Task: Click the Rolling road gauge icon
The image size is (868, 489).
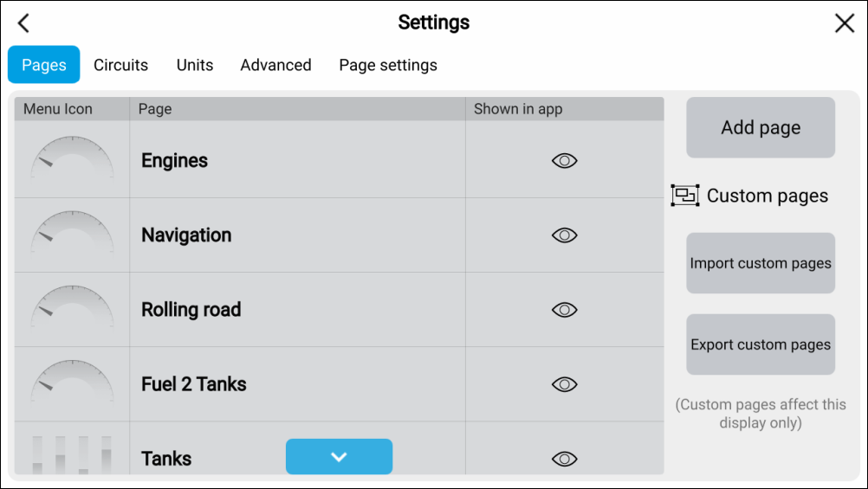Action: pyautogui.click(x=72, y=309)
